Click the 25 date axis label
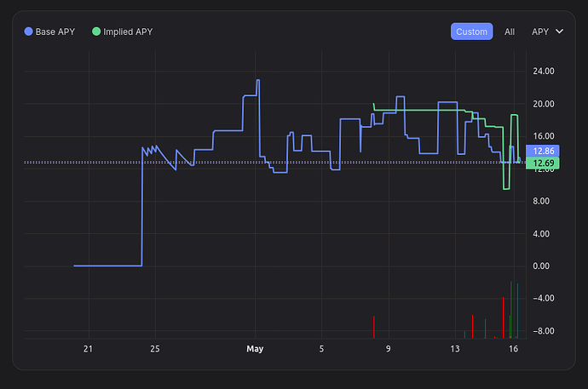588x389 pixels. click(x=155, y=349)
